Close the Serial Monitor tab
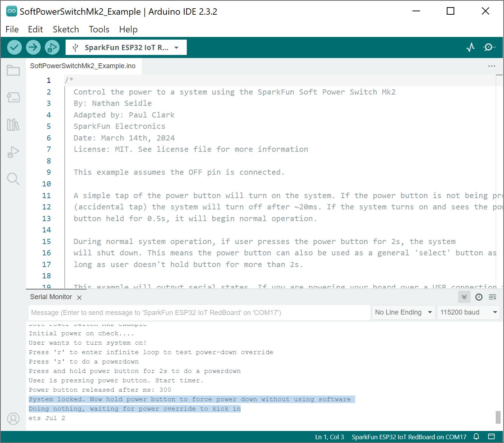Screen dimensions: 504x443 click(x=79, y=298)
